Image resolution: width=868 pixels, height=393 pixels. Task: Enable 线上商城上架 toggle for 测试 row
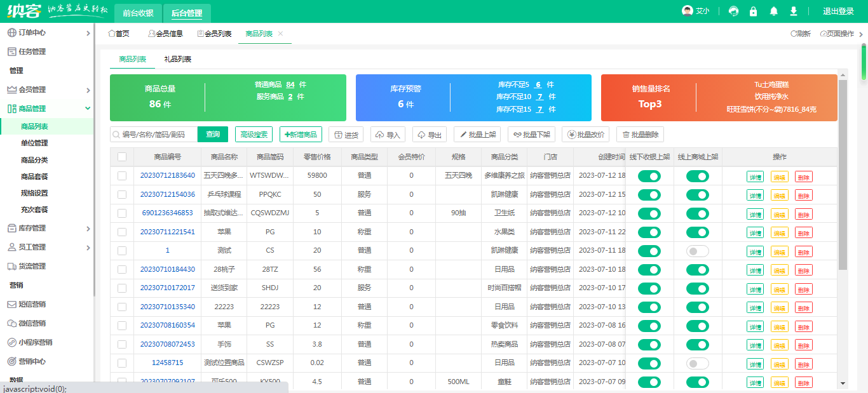(697, 251)
